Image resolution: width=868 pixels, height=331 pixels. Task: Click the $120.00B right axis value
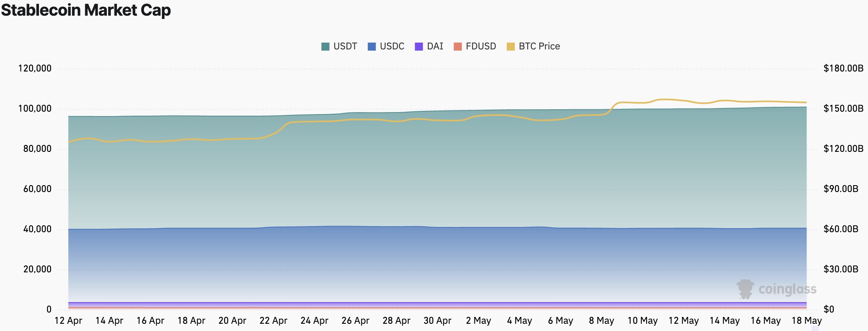(x=843, y=149)
